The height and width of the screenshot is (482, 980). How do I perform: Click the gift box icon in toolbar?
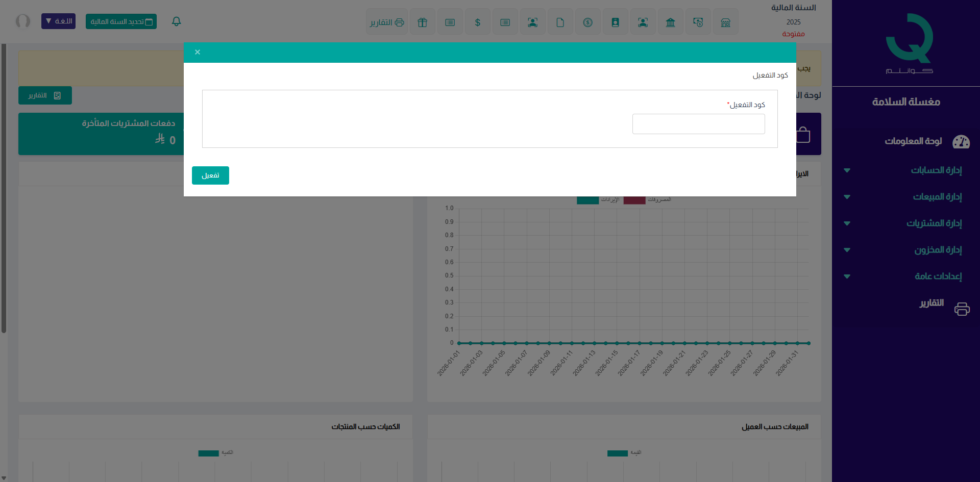coord(422,22)
